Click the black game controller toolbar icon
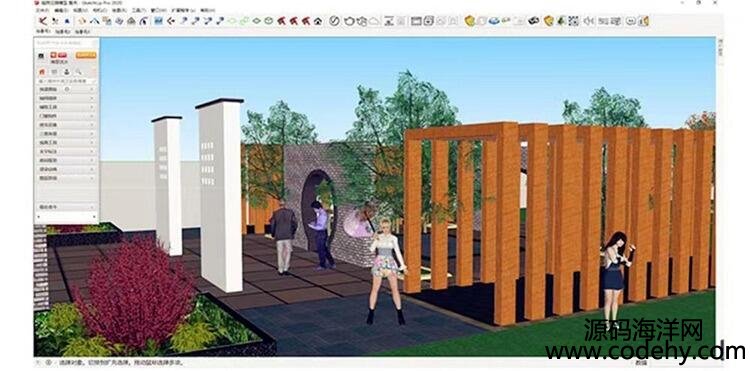The image size is (750, 371). pyautogui.click(x=534, y=21)
